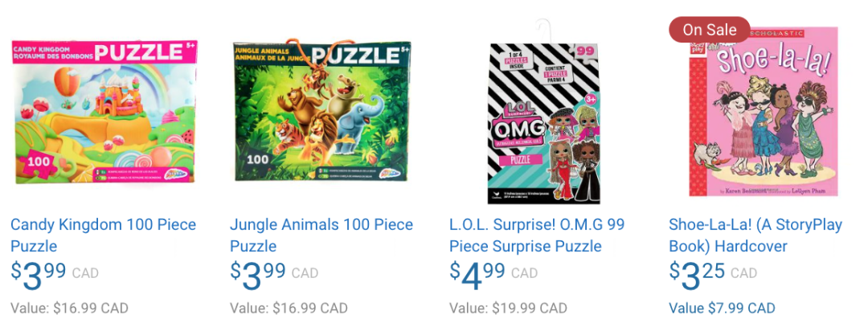Click the $3.25 price of Shoe-La-La book
Image resolution: width=868 pixels, height=319 pixels.
pos(696,275)
